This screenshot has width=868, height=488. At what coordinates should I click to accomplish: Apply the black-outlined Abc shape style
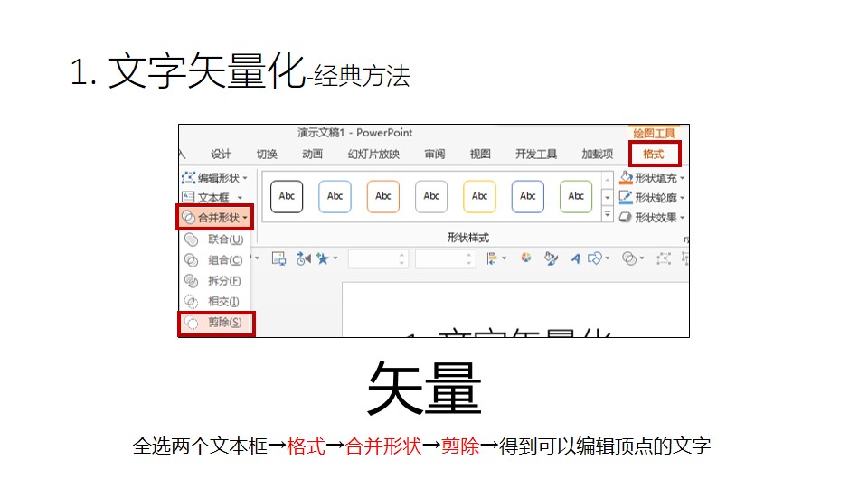point(287,196)
